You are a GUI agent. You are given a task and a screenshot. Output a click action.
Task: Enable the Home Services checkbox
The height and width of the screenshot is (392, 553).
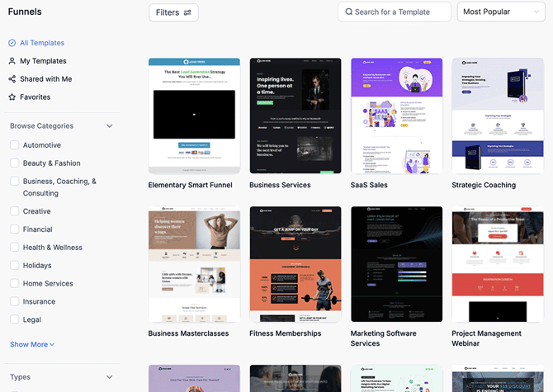coord(15,283)
